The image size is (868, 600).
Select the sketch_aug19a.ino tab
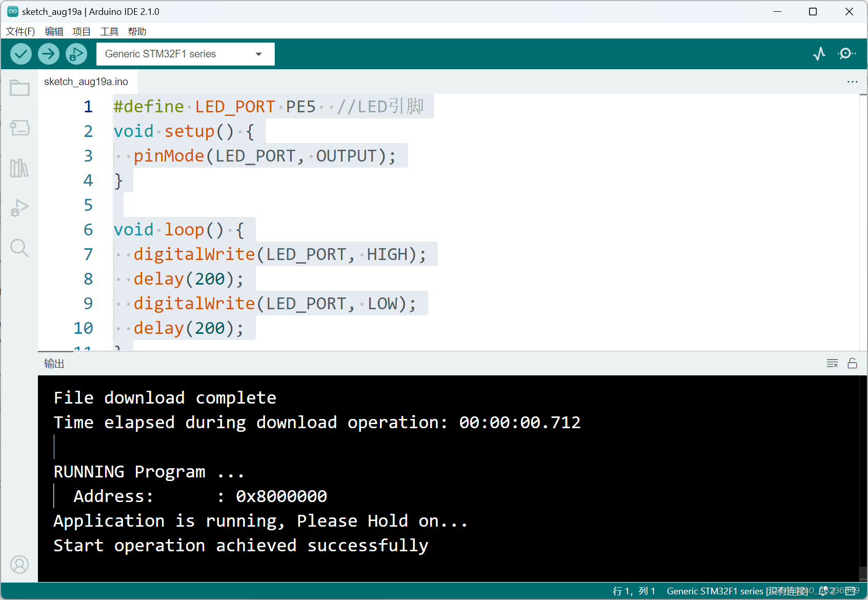(x=87, y=82)
